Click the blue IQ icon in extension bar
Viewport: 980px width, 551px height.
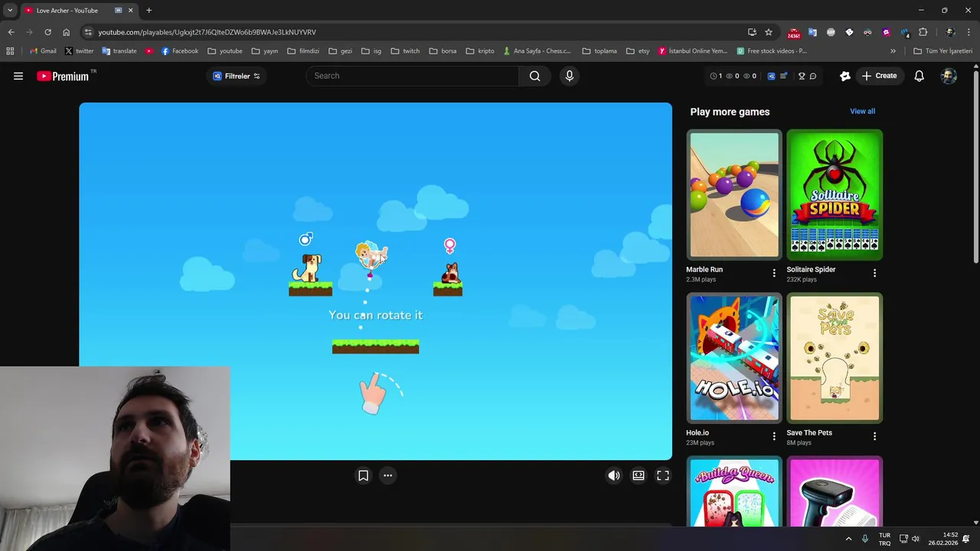771,76
